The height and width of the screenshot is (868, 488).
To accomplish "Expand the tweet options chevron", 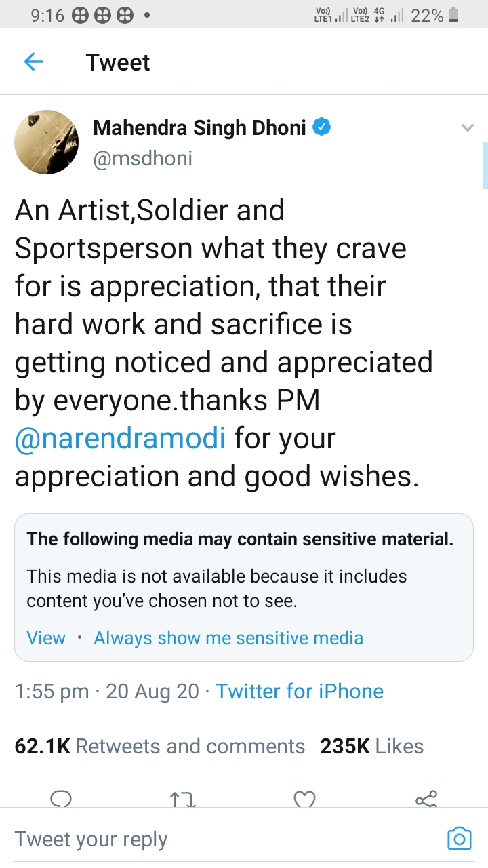I will 467,127.
